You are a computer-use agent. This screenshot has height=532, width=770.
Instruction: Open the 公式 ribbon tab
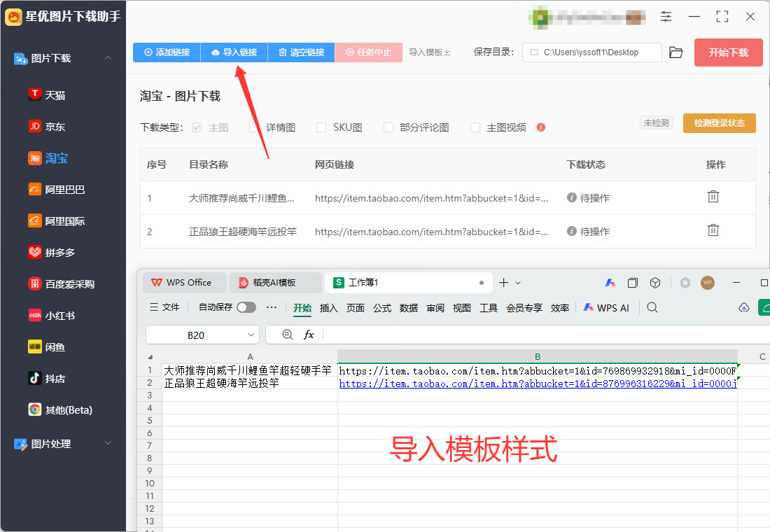[382, 307]
